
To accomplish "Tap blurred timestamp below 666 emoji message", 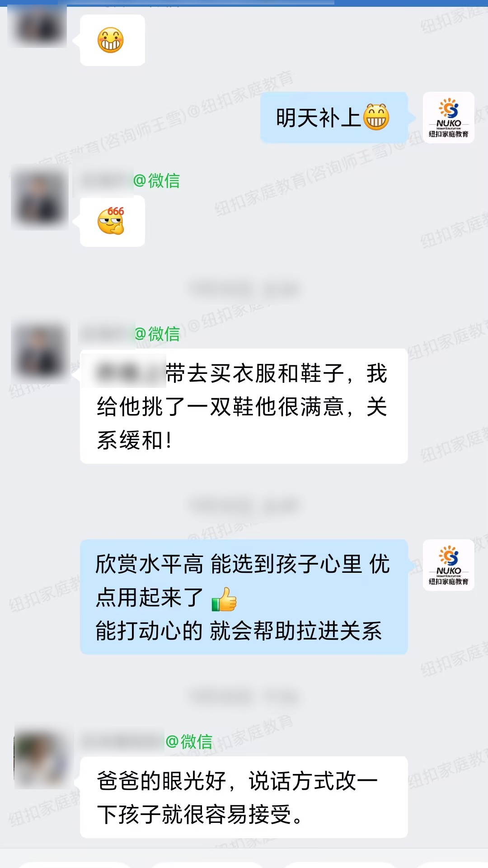I will (x=244, y=288).
